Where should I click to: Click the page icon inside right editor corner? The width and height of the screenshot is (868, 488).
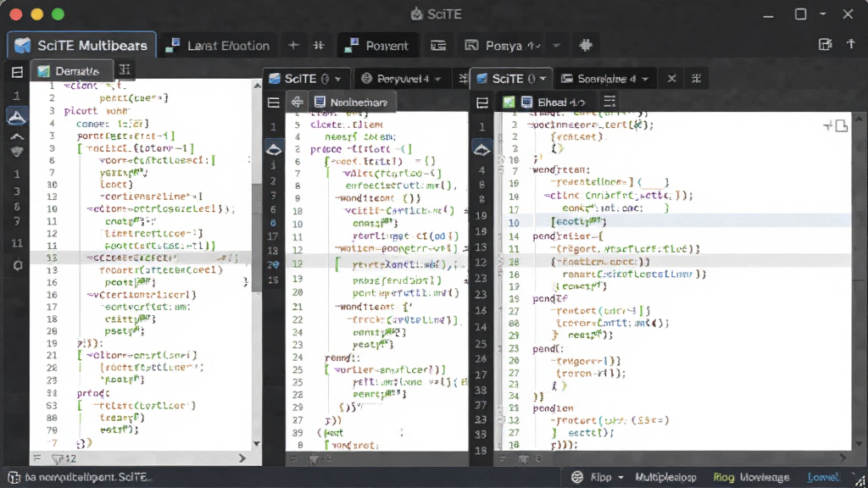[842, 126]
